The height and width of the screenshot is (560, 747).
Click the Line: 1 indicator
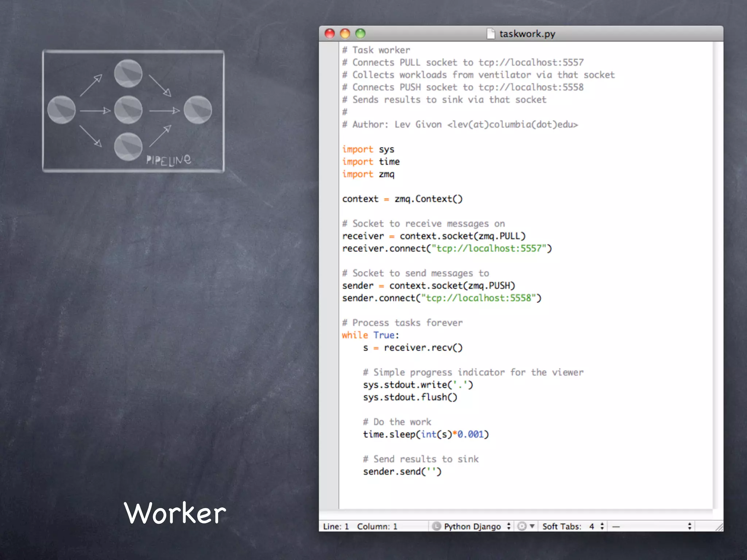click(x=336, y=526)
